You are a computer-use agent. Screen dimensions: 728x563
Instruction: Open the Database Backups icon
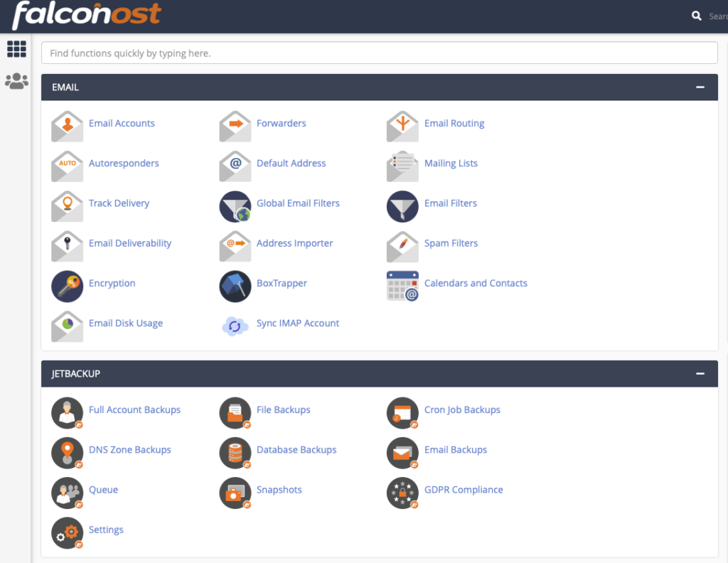point(235,452)
